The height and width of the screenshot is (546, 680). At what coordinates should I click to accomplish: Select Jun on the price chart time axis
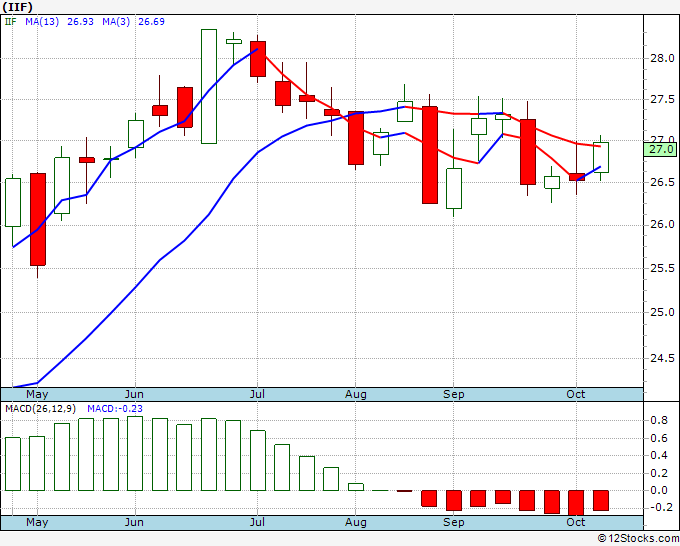(134, 394)
